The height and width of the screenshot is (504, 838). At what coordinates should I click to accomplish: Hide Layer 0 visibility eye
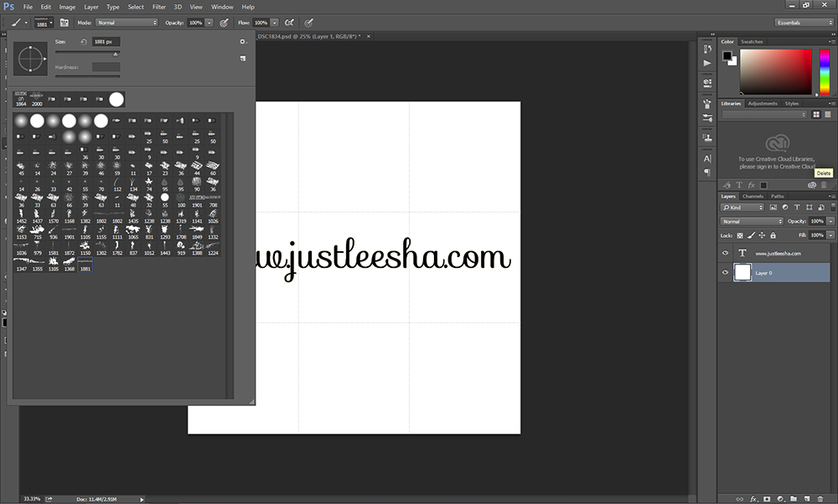[725, 272]
